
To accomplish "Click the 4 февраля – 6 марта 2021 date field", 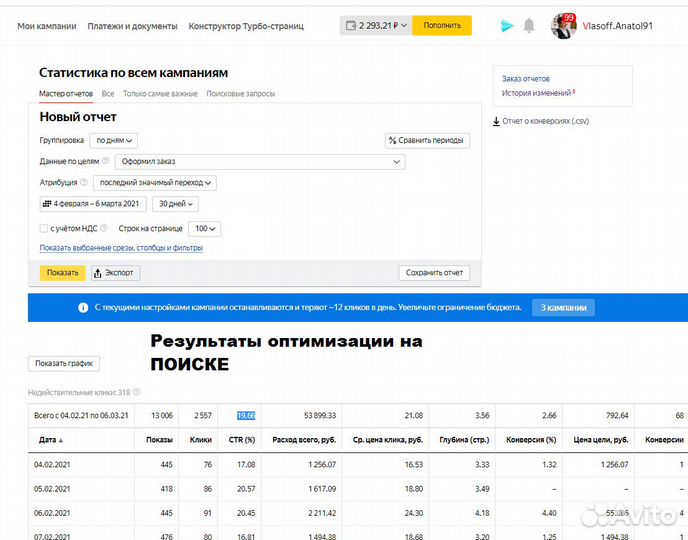I will [x=93, y=204].
